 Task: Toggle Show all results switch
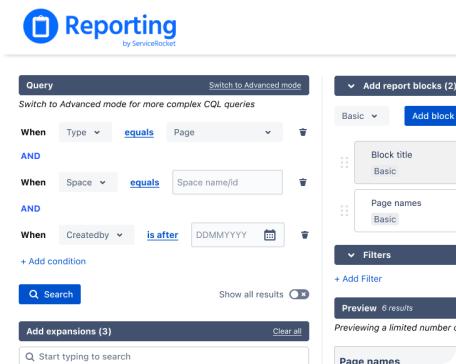(x=299, y=294)
